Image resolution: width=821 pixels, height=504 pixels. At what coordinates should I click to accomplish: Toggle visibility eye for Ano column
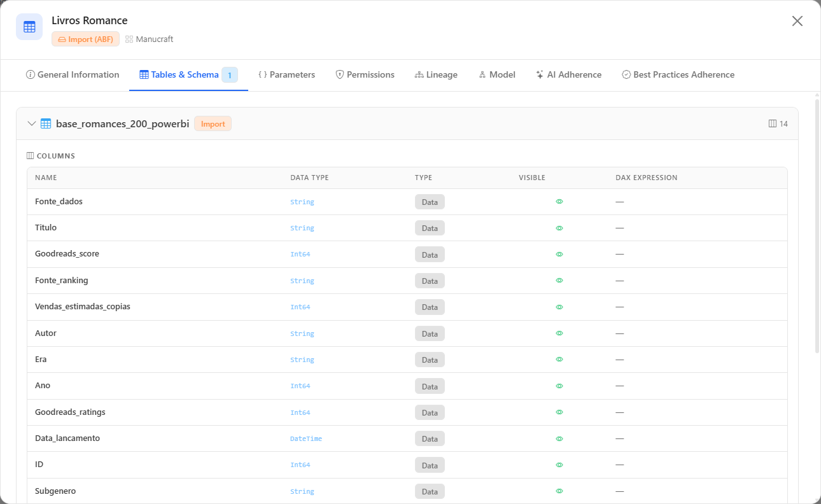[x=559, y=386]
